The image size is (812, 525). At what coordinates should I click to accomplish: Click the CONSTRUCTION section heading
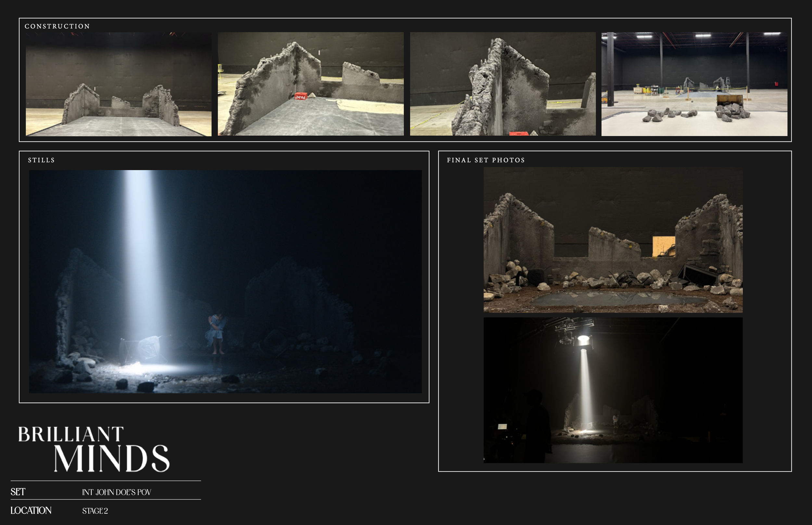[57, 26]
